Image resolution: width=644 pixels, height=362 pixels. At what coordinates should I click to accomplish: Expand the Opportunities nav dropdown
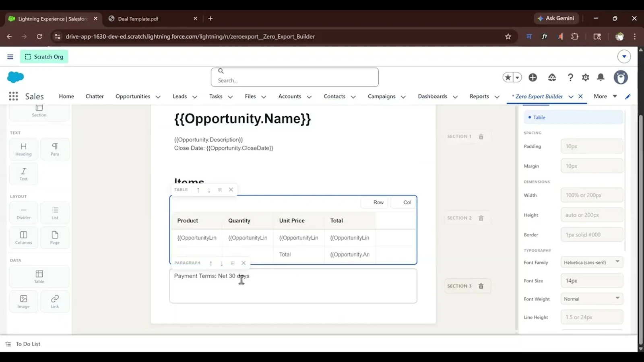tap(158, 97)
